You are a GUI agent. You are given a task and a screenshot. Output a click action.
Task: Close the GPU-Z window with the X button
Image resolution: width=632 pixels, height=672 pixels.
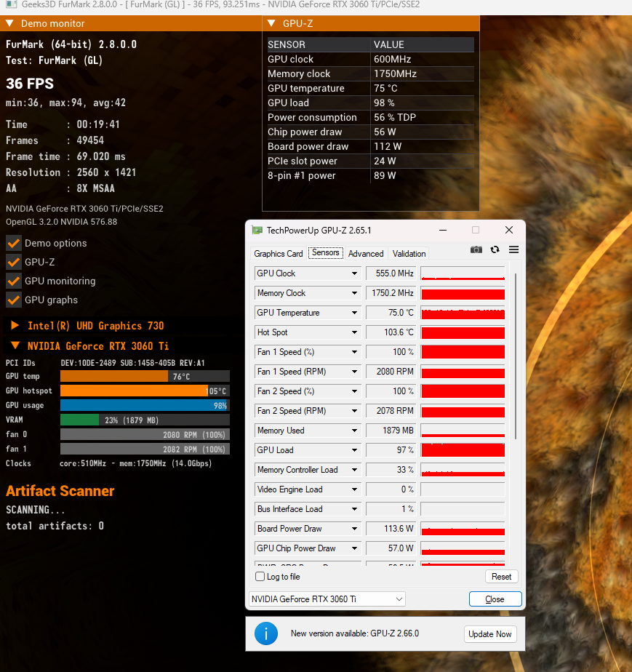pos(509,230)
